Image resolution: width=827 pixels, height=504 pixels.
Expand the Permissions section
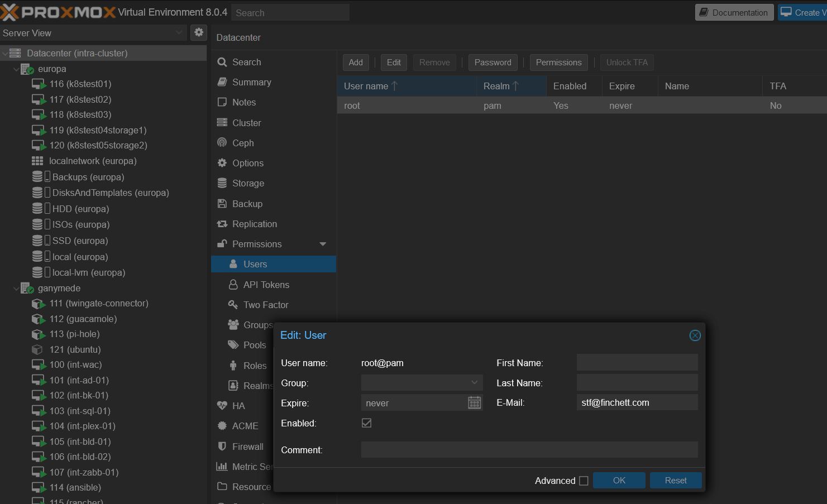click(323, 244)
